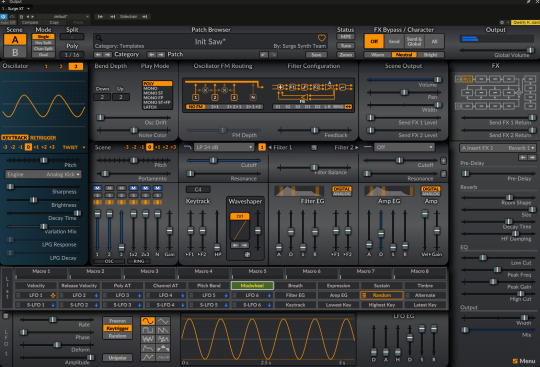Screen dimensions: 540x367
Task: Solo oscillator 2 in mixer
Action: click(x=110, y=195)
